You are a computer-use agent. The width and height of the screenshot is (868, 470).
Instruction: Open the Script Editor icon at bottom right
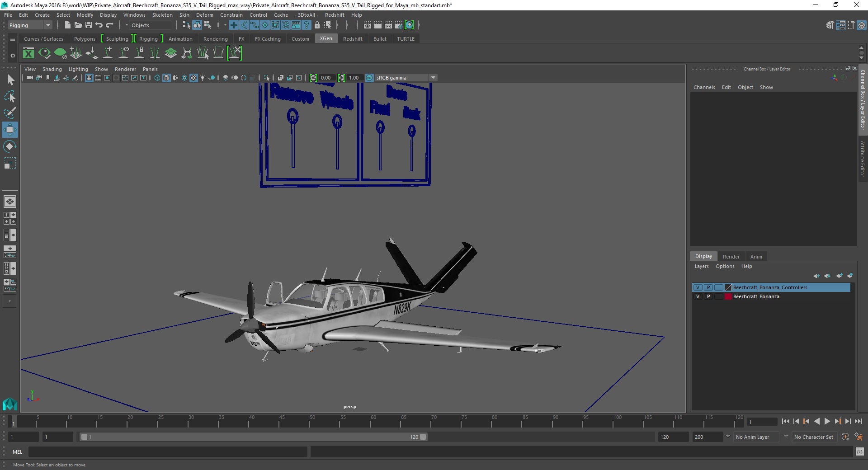pyautogui.click(x=859, y=451)
